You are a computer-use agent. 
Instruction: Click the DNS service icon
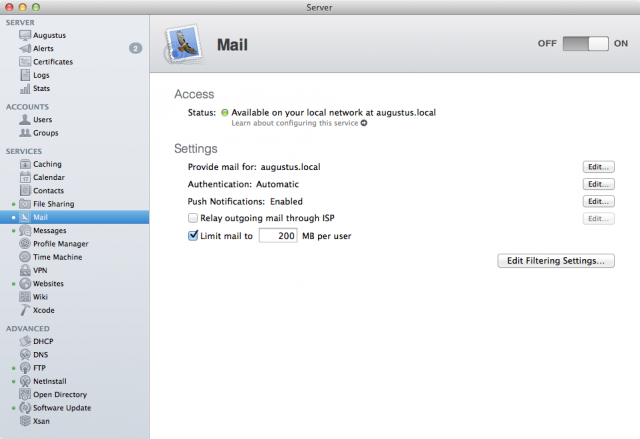click(x=25, y=355)
